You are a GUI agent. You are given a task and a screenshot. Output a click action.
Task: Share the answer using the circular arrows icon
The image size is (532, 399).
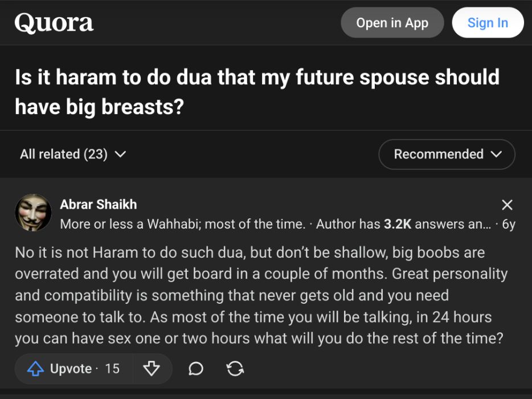pyautogui.click(x=235, y=369)
